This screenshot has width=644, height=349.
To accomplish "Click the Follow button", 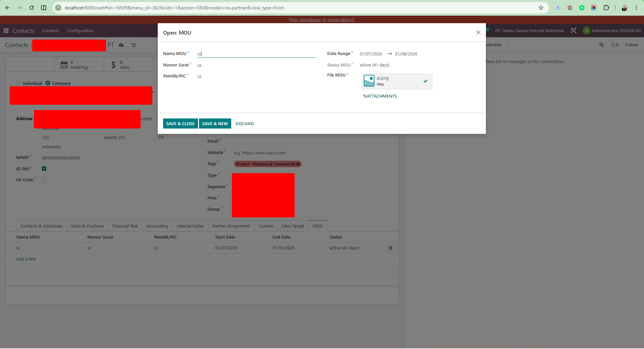I will pyautogui.click(x=632, y=45).
